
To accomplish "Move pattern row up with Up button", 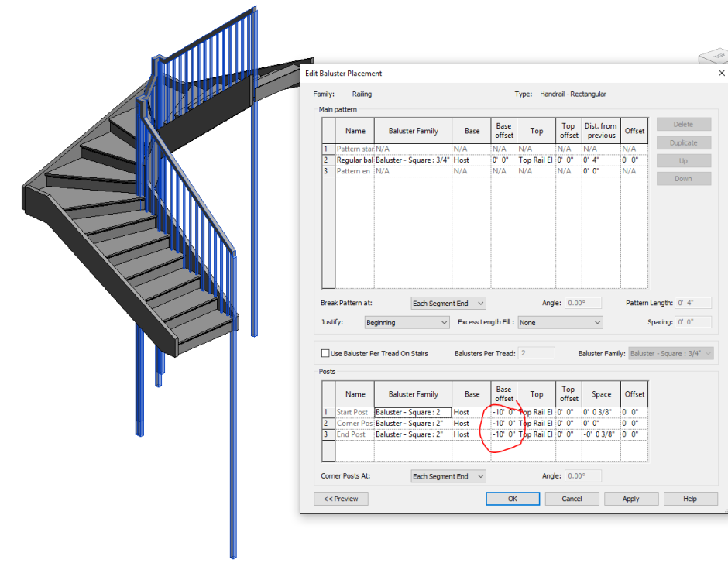I will pyautogui.click(x=683, y=160).
